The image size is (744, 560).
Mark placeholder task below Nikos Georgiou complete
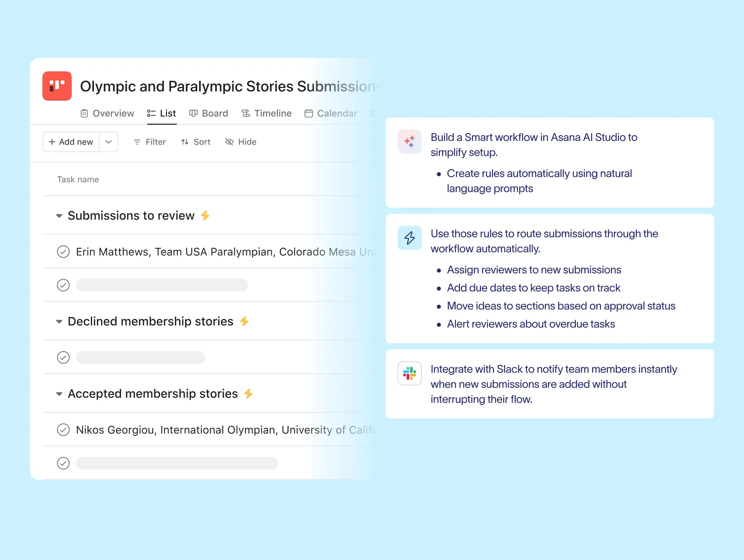63,463
